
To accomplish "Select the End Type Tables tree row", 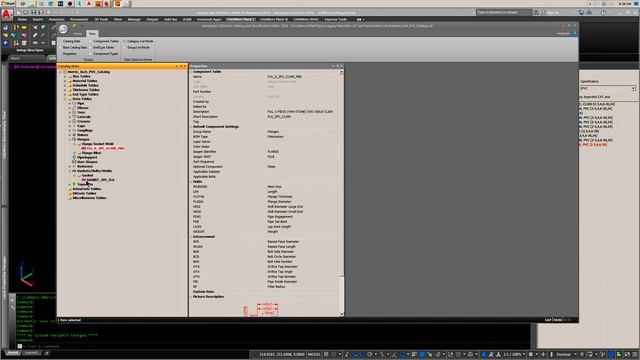I will (85, 94).
